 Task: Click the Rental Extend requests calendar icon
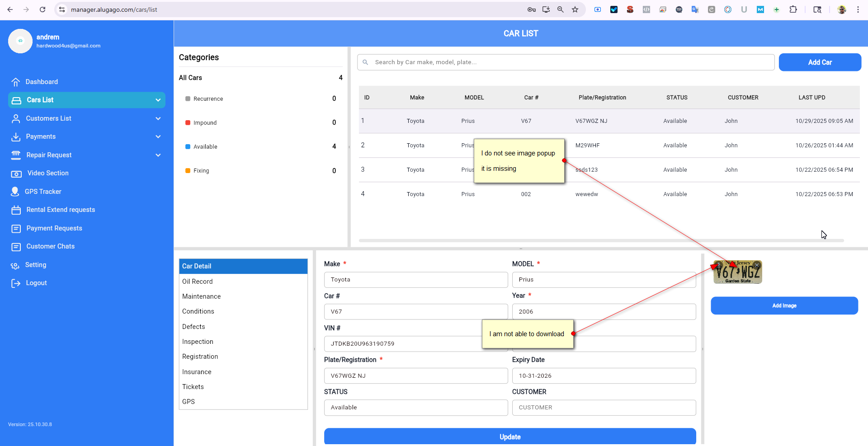coord(16,210)
